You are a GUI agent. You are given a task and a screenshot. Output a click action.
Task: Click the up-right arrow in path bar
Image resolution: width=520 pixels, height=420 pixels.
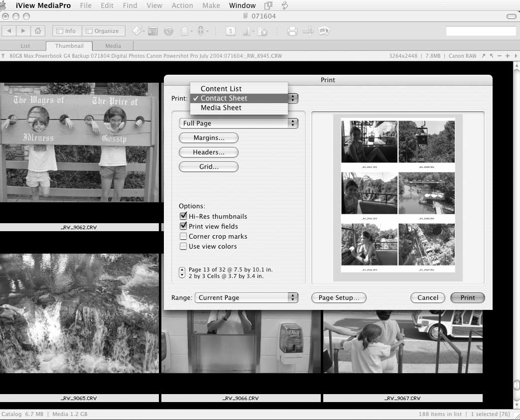483,56
